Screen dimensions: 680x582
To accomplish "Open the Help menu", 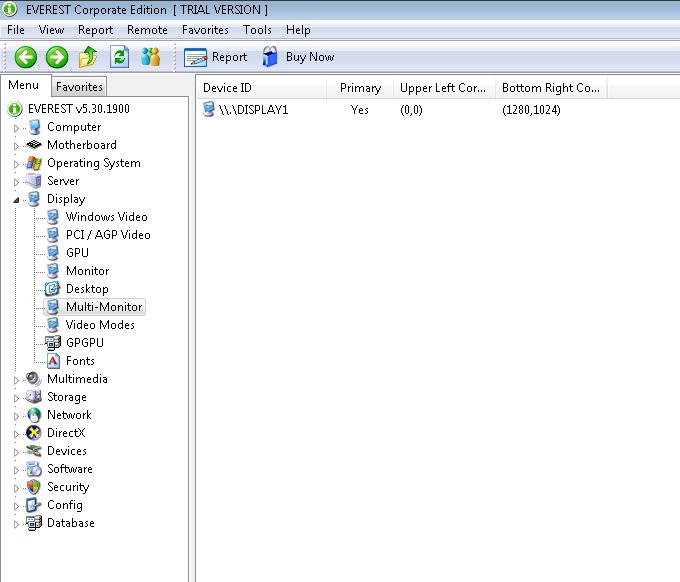I will (298, 30).
